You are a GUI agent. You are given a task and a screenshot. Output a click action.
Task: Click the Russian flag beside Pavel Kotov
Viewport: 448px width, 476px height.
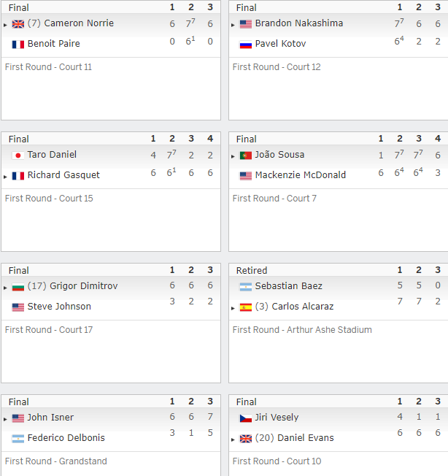click(246, 45)
